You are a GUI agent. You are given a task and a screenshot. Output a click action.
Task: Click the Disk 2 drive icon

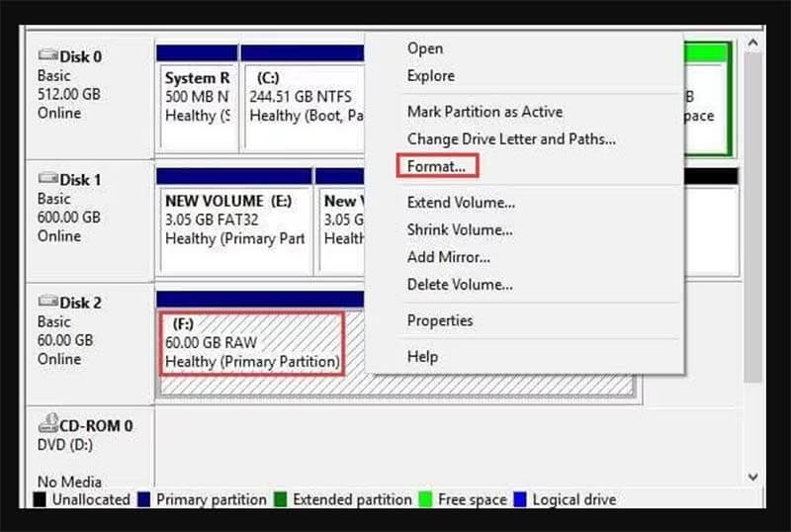[47, 303]
